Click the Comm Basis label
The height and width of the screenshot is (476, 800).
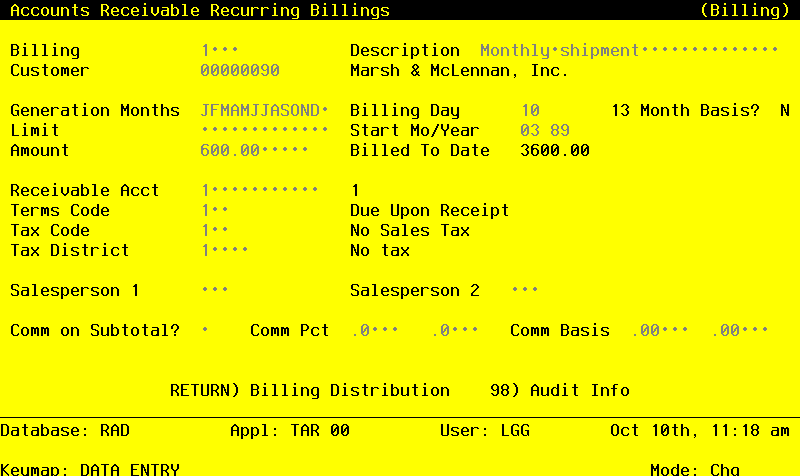click(560, 330)
